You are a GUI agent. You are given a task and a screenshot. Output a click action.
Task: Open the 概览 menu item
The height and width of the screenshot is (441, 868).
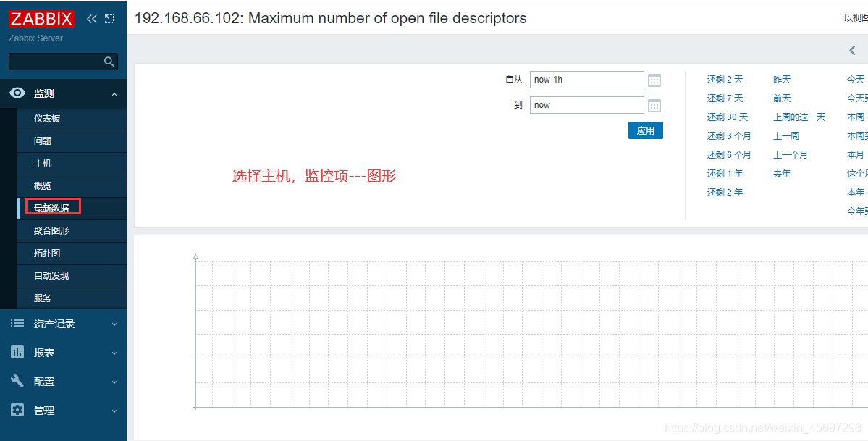(72, 185)
